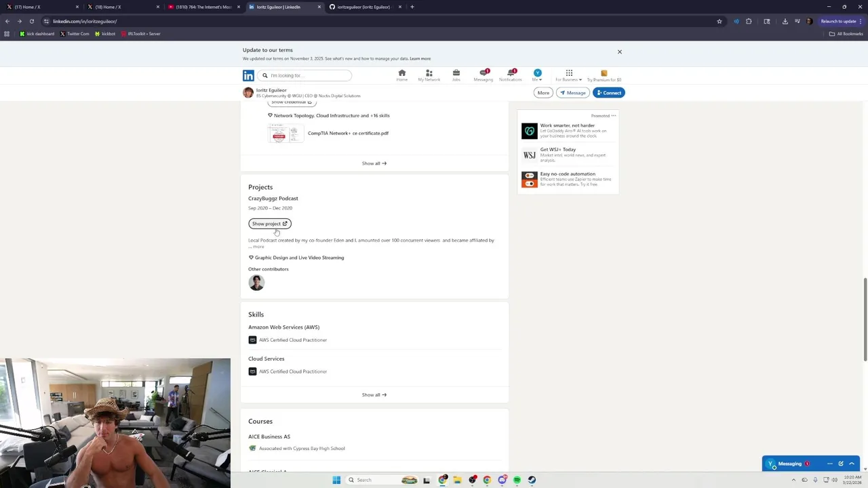Open kick dashboard bookmark
Screen dimensions: 868x488
coord(37,33)
